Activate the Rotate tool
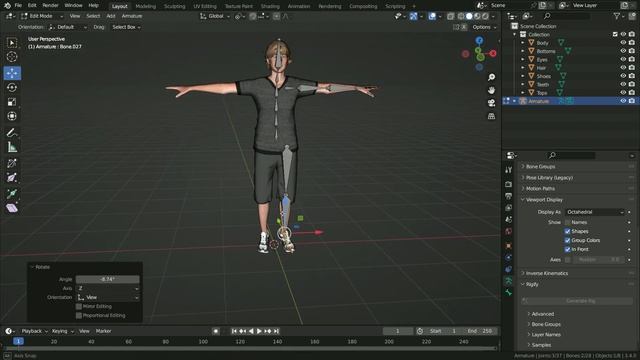The height and width of the screenshot is (360, 640). (x=12, y=87)
